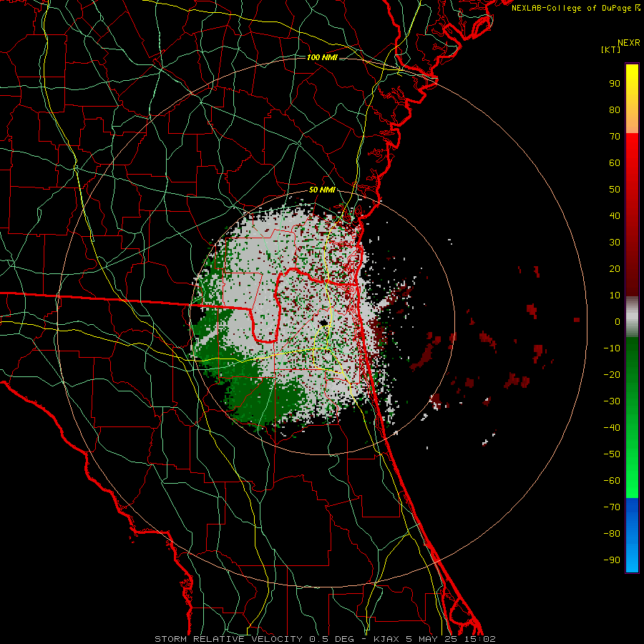Click the blue bottom segment of color bar

click(632, 535)
